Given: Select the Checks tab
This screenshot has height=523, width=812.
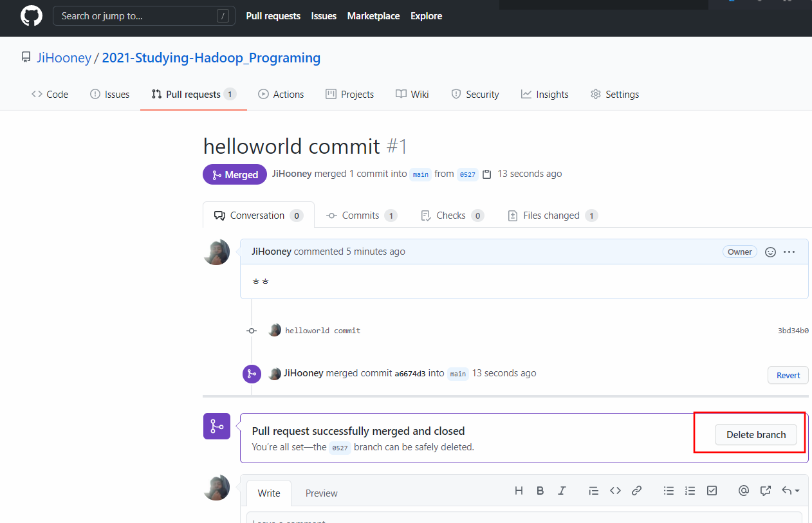Looking at the screenshot, I should (x=452, y=216).
